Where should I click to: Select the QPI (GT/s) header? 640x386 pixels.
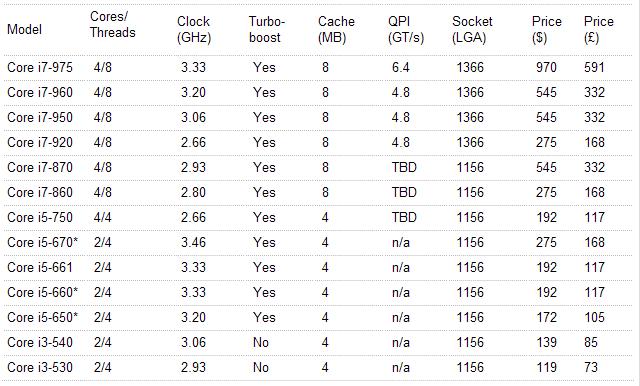(406, 29)
